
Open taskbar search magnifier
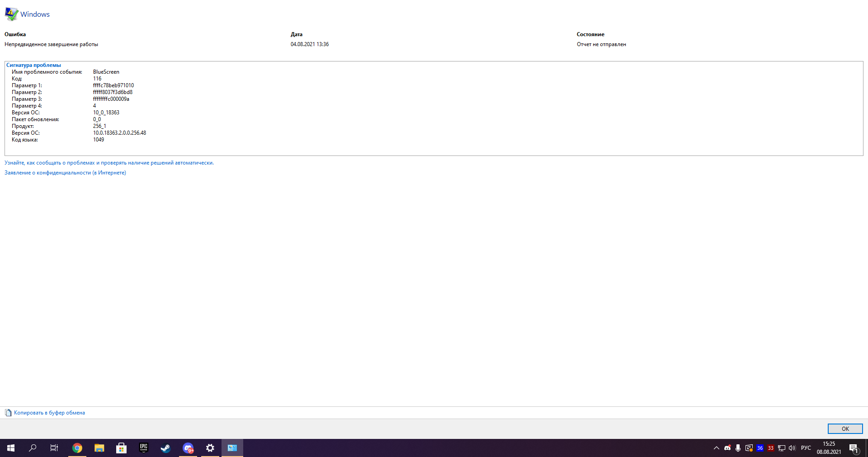point(33,448)
